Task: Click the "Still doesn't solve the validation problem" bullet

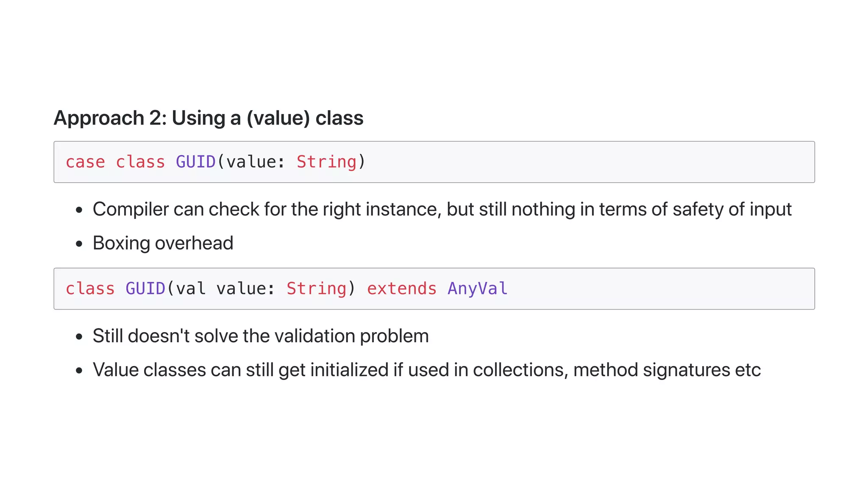Action: click(261, 336)
